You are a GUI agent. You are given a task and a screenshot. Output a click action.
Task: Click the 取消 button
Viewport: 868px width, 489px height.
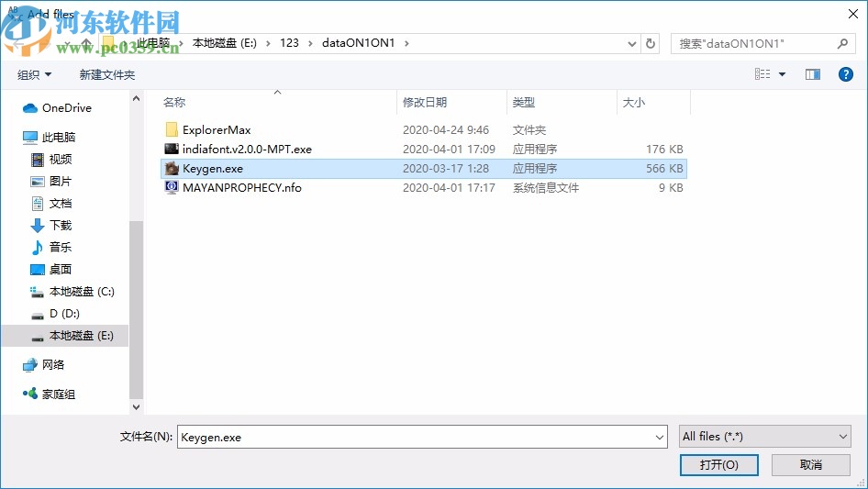tap(811, 464)
